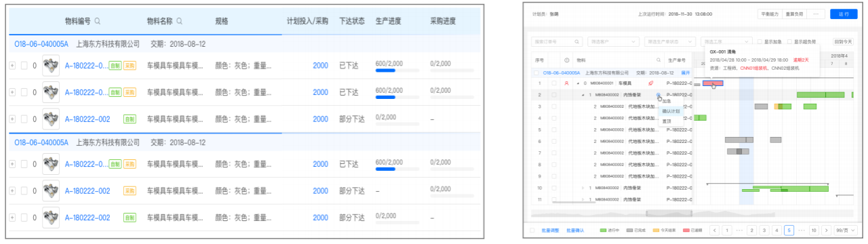Viewport: 868px width, 244px height.
Task: Click blue action icon on 内饰骨架 row 2
Action: tap(659, 95)
